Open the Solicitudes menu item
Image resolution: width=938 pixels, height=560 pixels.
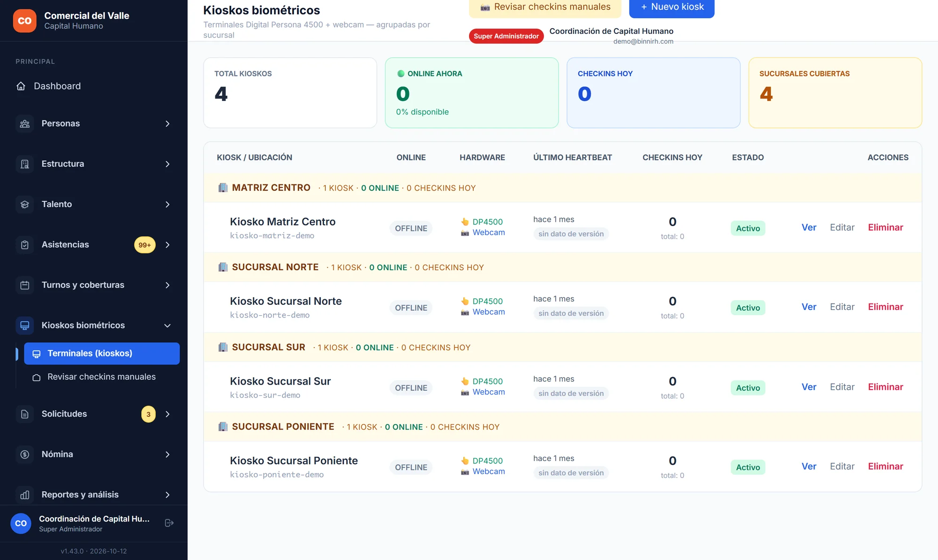point(94,414)
